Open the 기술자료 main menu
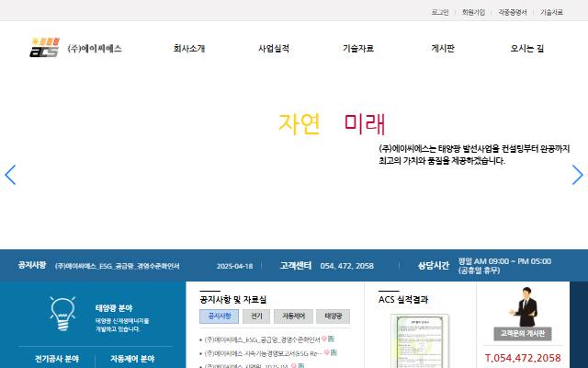 click(358, 49)
